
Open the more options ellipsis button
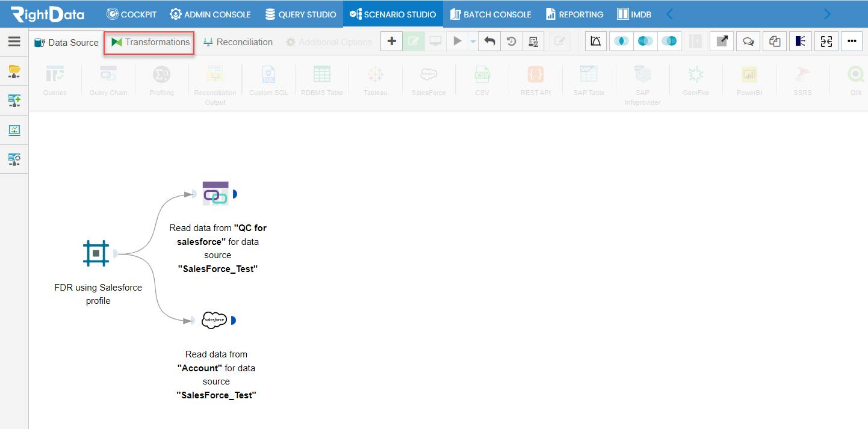(x=852, y=42)
